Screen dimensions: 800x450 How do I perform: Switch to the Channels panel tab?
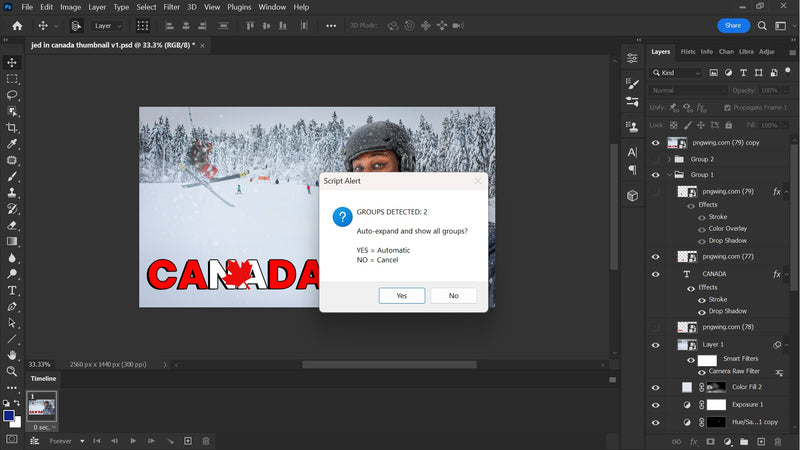click(726, 51)
